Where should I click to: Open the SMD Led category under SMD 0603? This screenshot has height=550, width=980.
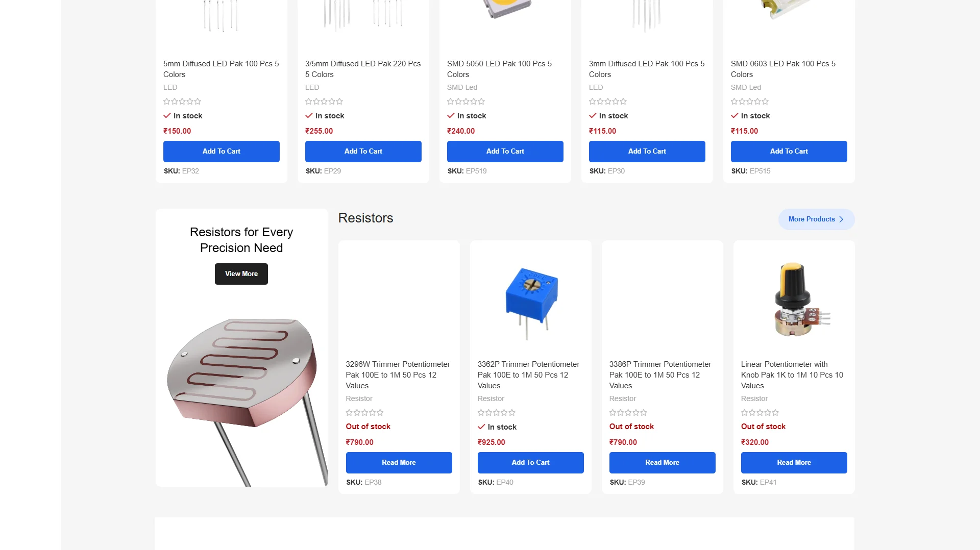pyautogui.click(x=746, y=87)
